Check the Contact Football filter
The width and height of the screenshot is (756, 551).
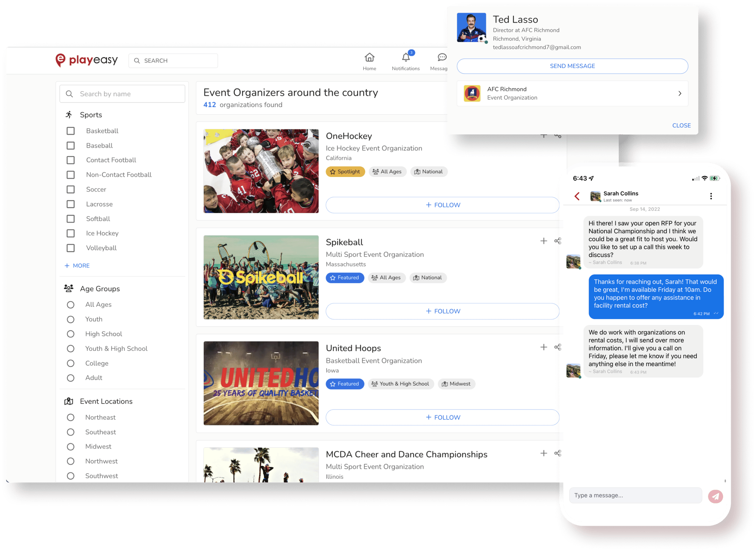(71, 160)
